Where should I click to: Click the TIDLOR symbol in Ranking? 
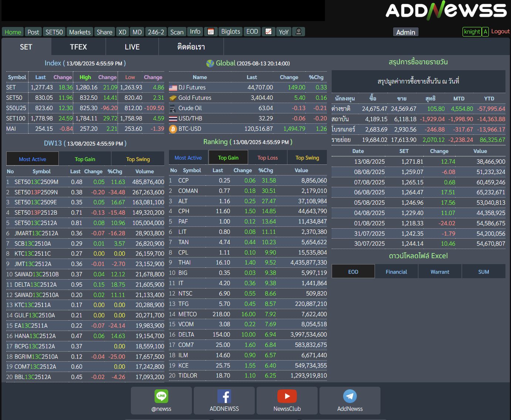click(188, 376)
